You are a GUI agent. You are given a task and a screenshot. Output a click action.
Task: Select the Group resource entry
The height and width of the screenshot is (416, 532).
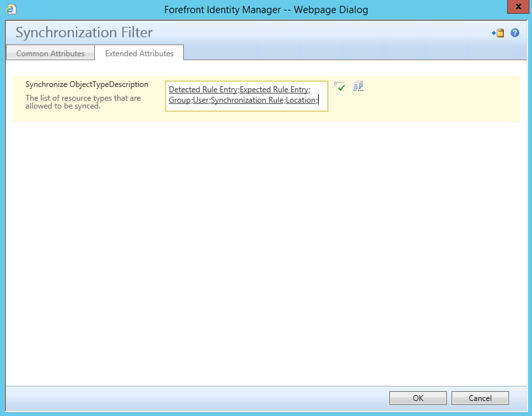pos(179,100)
